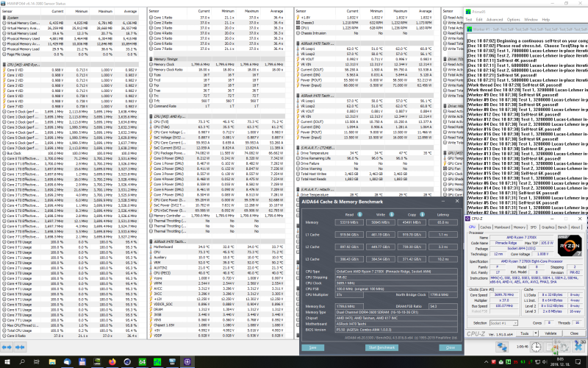Click HWiNFO blue X close sensors icon
Viewport: 588px width, 368px height.
578,346
